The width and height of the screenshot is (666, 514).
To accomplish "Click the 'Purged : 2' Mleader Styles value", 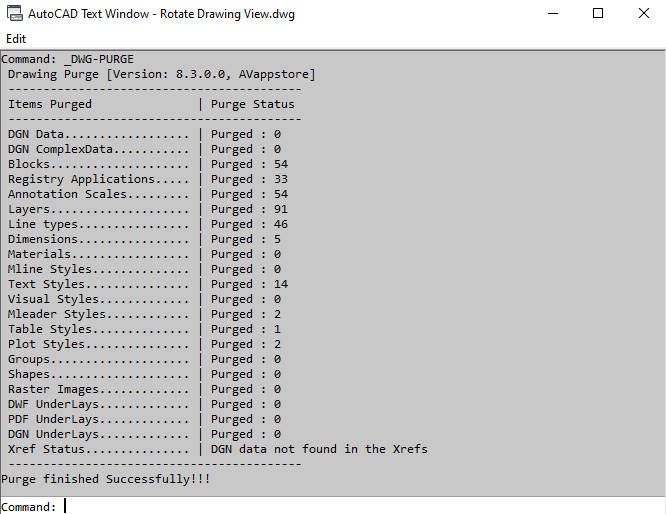I will click(x=246, y=314).
